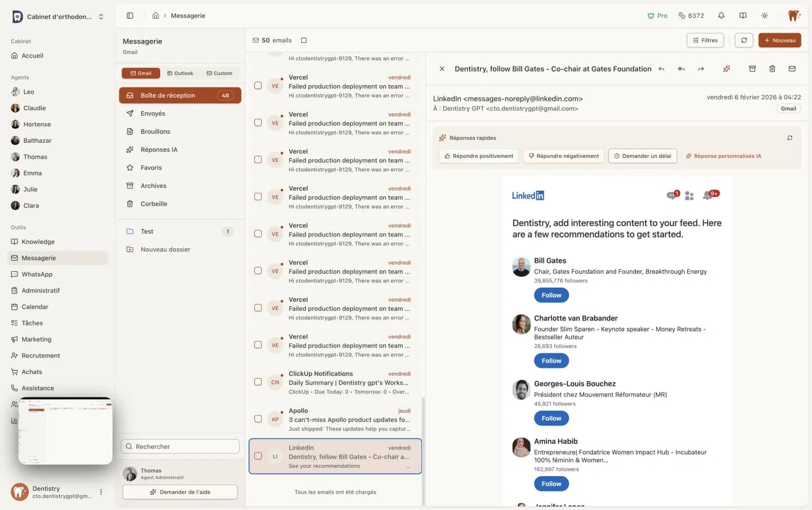This screenshot has width=812, height=510.
Task: Select all emails with the header checkbox
Action: (x=304, y=40)
